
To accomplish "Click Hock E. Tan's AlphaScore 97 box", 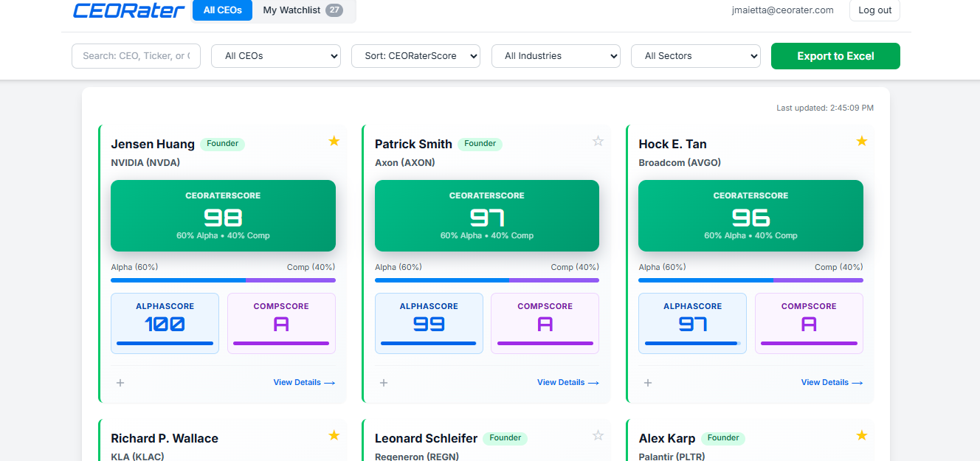I will point(692,323).
